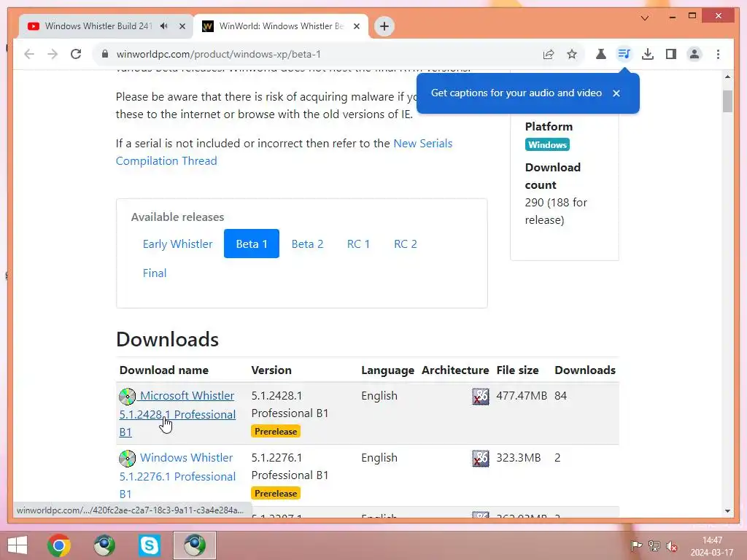Click the Download name column header
747x560 pixels.
164,370
